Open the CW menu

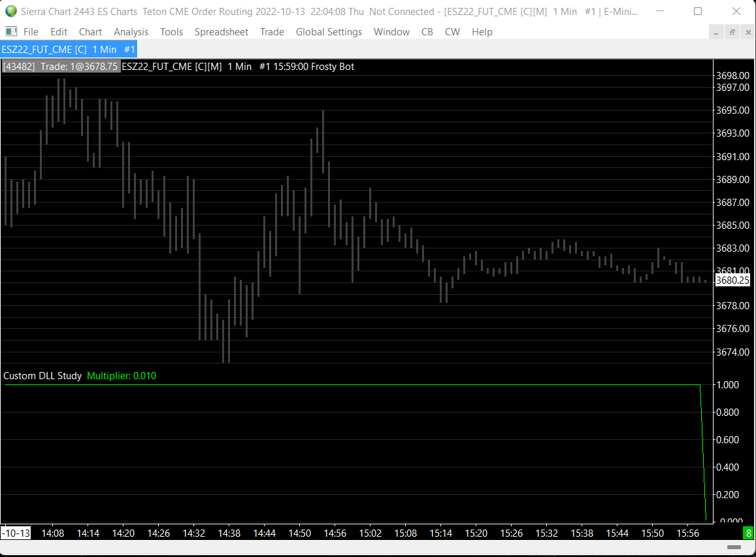(452, 32)
